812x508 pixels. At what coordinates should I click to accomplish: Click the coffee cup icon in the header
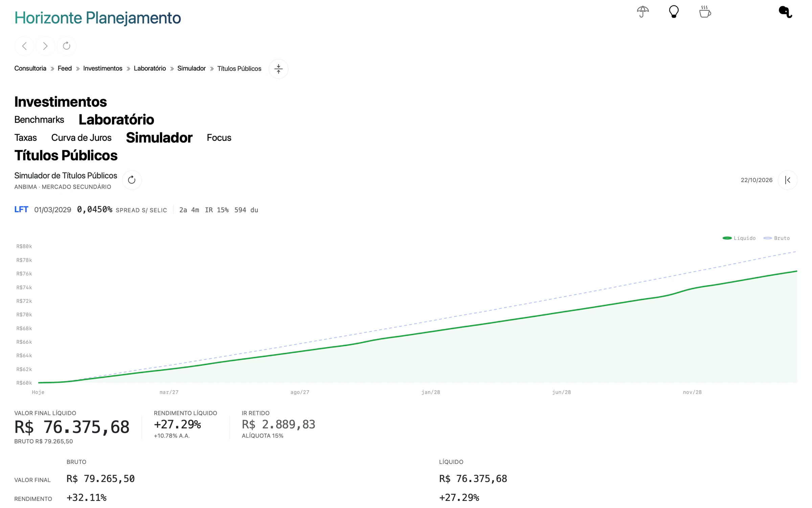pyautogui.click(x=705, y=12)
